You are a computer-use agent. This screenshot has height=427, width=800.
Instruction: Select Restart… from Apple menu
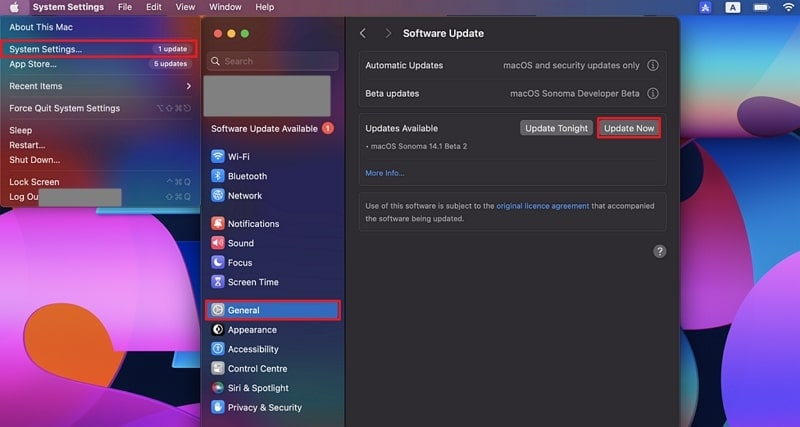click(x=27, y=145)
